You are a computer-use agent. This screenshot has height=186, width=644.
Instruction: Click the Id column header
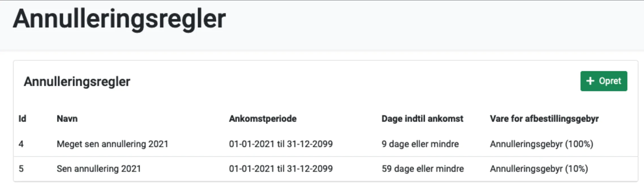[22, 119]
